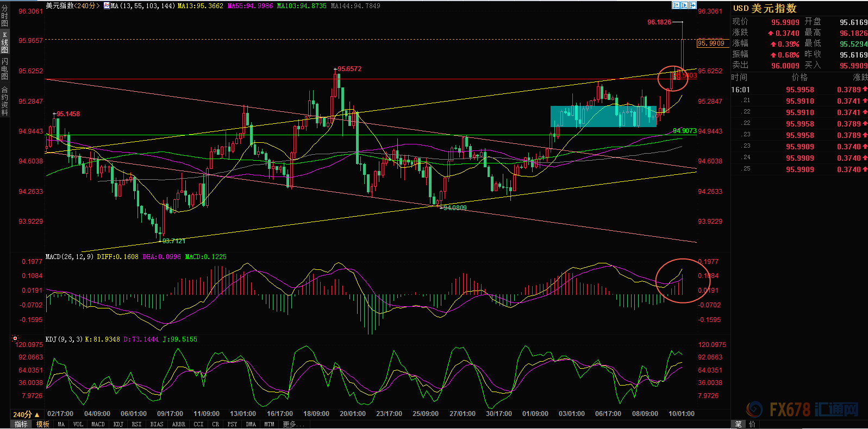
Task: Click the 10/01:00 time axis label
Action: coord(681,414)
